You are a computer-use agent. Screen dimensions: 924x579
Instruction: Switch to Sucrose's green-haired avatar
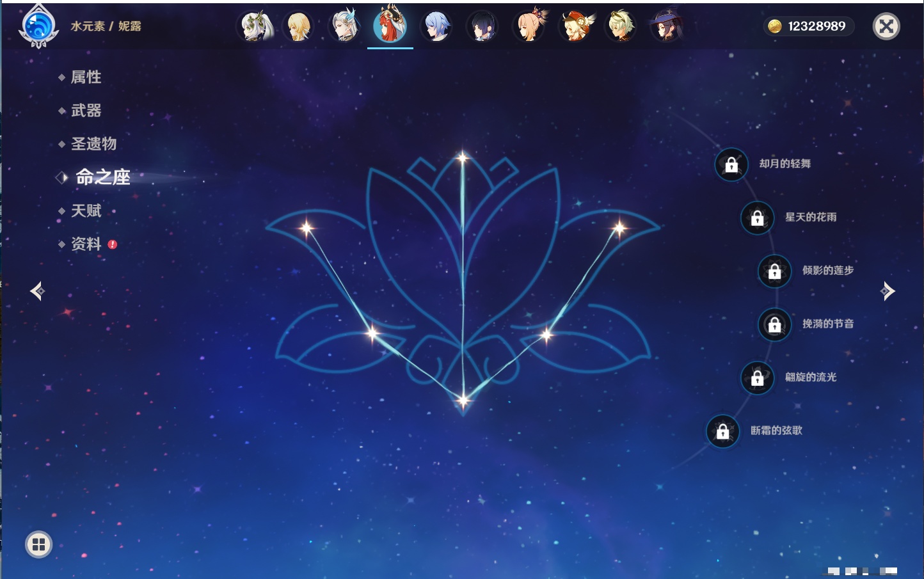click(x=621, y=27)
